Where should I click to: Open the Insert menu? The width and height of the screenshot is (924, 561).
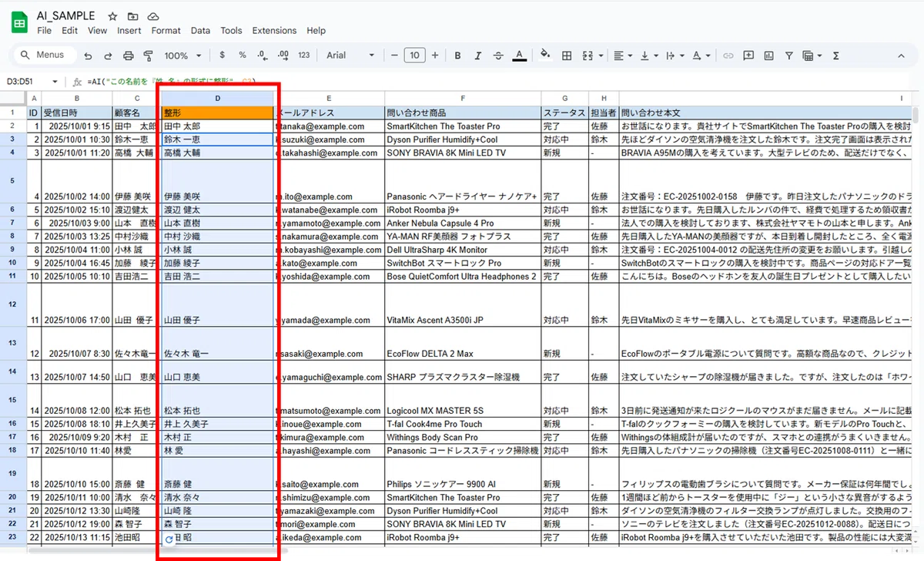(129, 31)
